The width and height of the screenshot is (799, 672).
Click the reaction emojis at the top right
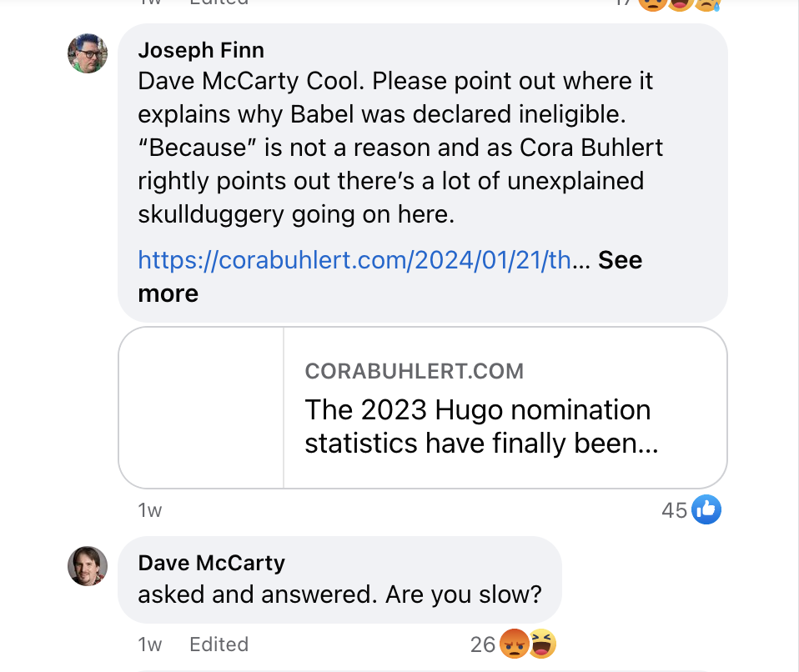tap(677, 3)
